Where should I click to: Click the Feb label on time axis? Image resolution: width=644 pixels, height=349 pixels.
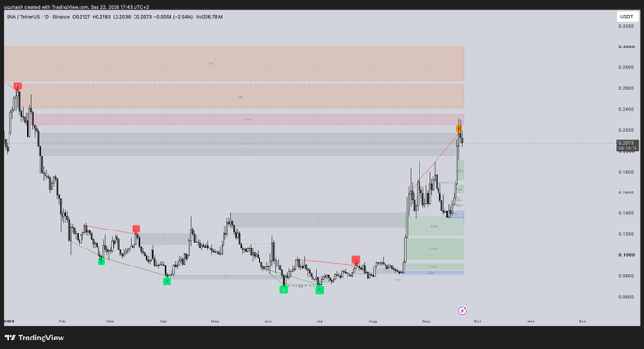click(x=62, y=321)
